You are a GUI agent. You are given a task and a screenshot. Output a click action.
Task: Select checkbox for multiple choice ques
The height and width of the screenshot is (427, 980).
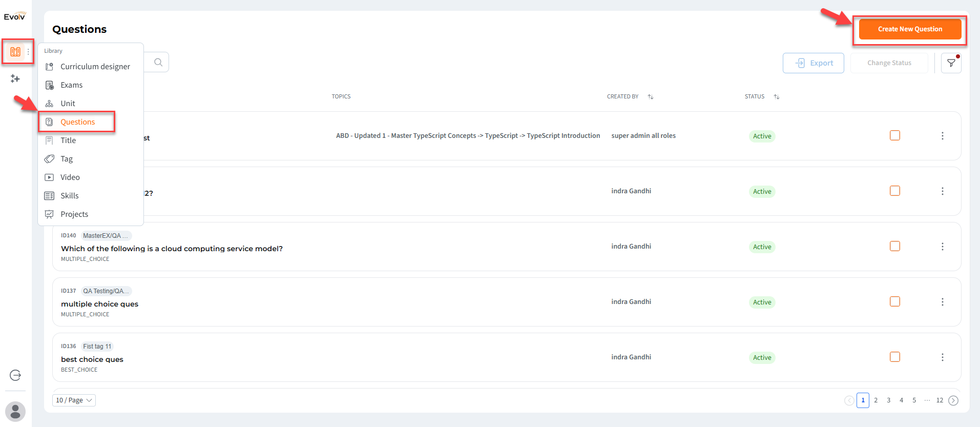[895, 301]
